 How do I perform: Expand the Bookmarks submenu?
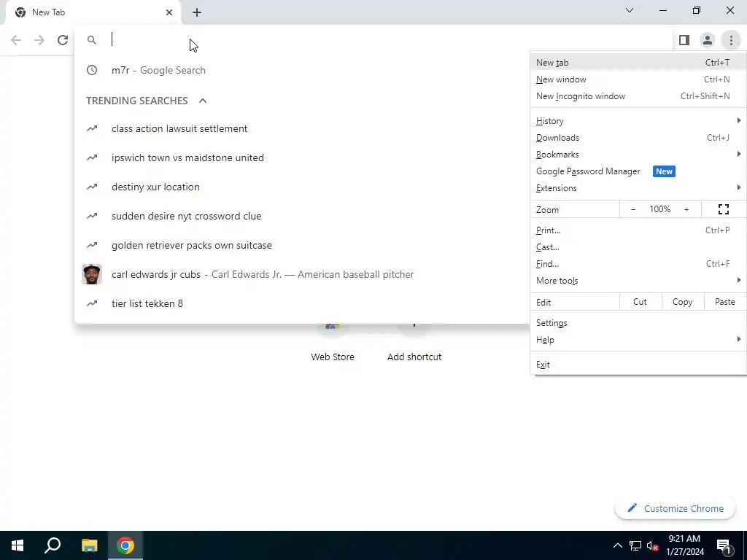(638, 155)
